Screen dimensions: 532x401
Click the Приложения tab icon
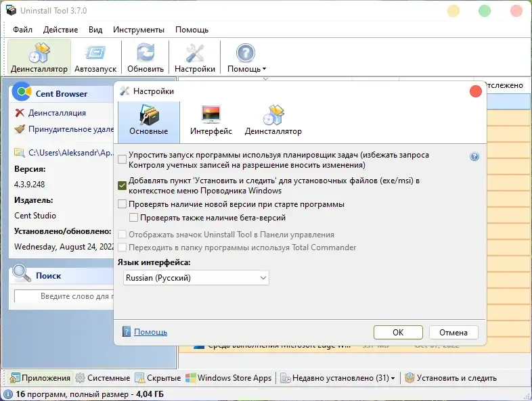point(15,378)
